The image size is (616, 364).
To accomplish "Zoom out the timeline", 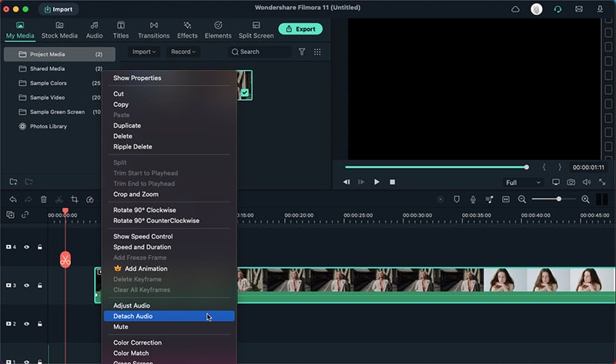I will [522, 199].
